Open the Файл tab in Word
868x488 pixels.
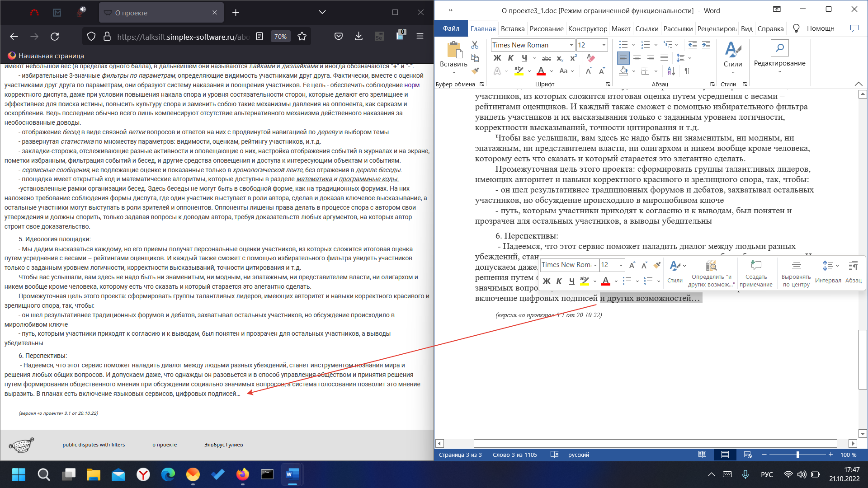click(x=451, y=28)
